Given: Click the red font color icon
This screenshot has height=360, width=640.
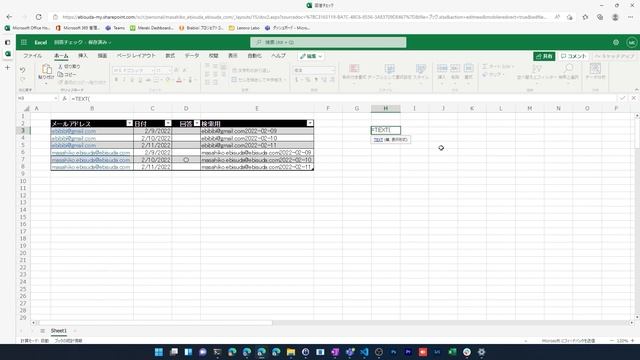Looking at the screenshot, I should (x=178, y=80).
